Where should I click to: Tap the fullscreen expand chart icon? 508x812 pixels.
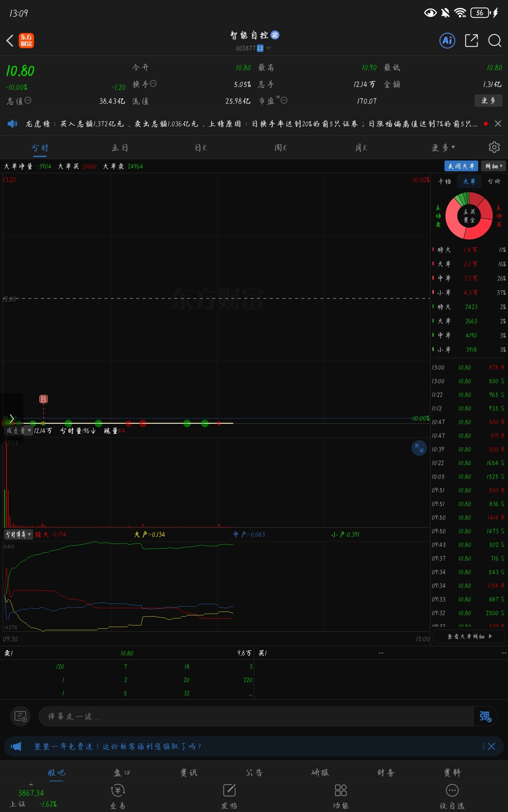(x=419, y=448)
